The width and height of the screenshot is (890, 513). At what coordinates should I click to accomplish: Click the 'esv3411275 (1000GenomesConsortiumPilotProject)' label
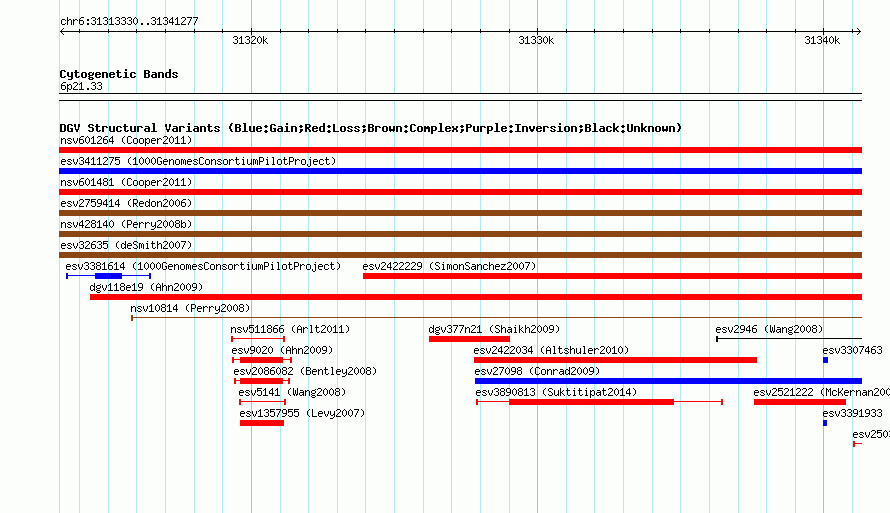(198, 161)
